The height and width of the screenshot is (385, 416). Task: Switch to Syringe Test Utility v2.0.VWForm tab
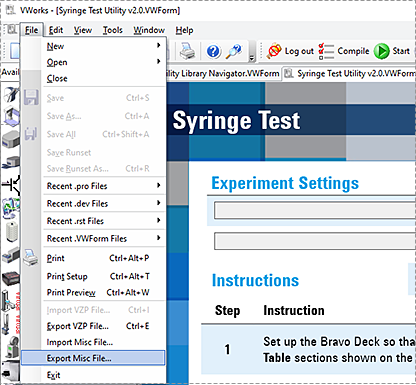coord(350,73)
